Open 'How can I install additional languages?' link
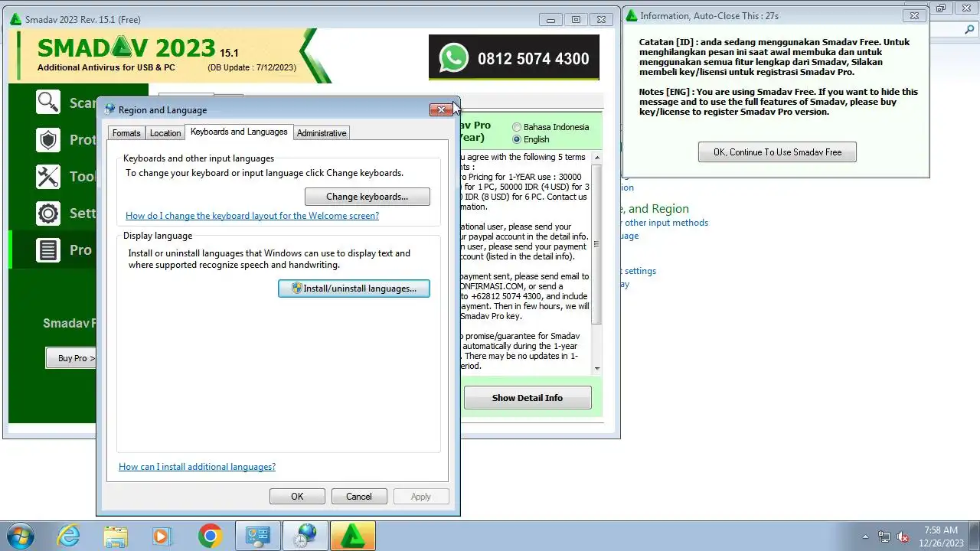 coord(197,467)
